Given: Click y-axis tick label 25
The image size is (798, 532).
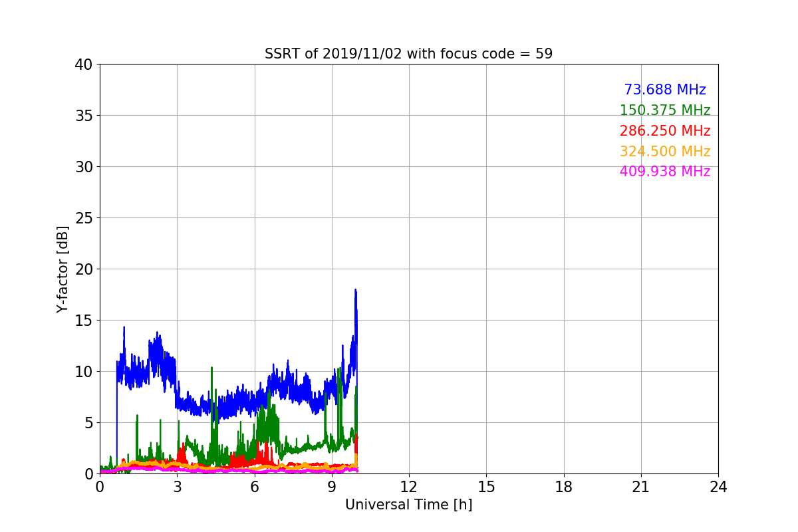Looking at the screenshot, I should click(x=83, y=218).
